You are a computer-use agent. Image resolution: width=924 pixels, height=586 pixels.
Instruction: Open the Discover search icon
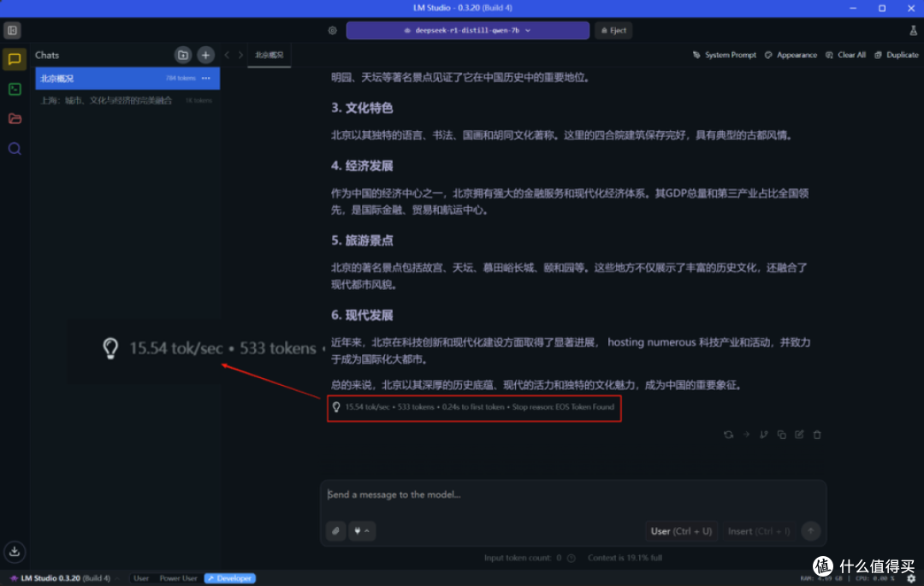point(15,148)
